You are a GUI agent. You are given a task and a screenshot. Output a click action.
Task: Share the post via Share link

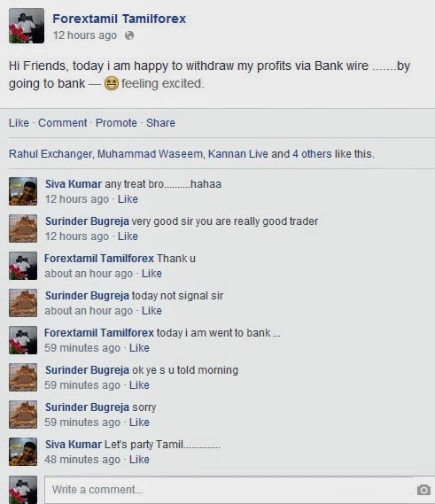[x=160, y=123]
